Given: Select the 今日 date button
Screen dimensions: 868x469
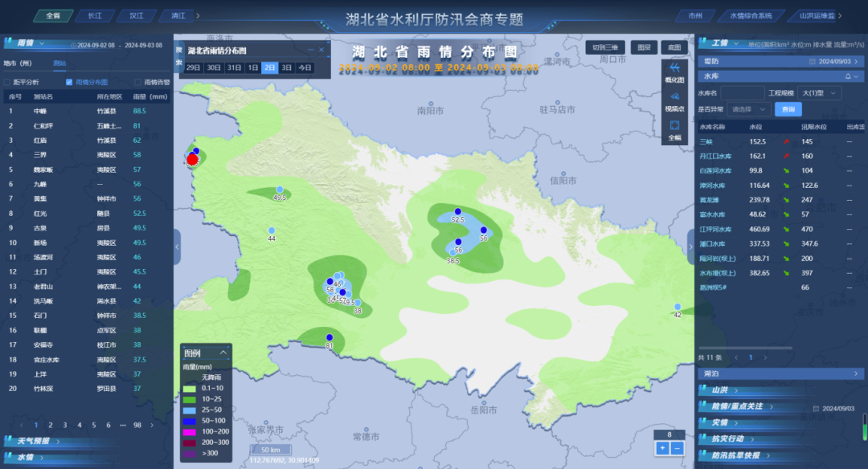Looking at the screenshot, I should pos(305,68).
